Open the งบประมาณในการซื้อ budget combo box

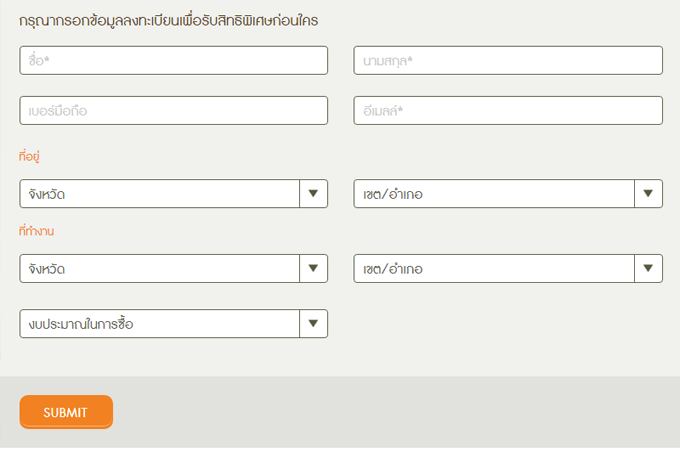point(160,323)
